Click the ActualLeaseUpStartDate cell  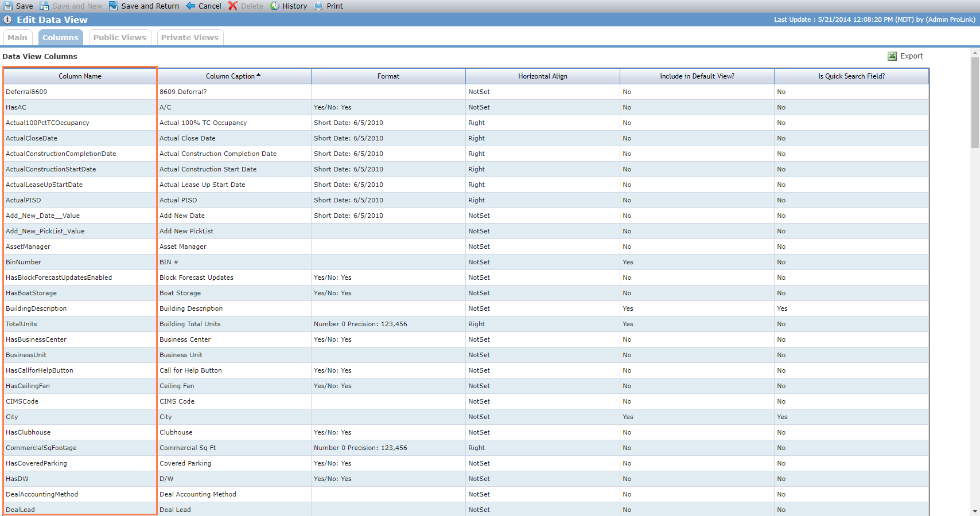pyautogui.click(x=80, y=185)
